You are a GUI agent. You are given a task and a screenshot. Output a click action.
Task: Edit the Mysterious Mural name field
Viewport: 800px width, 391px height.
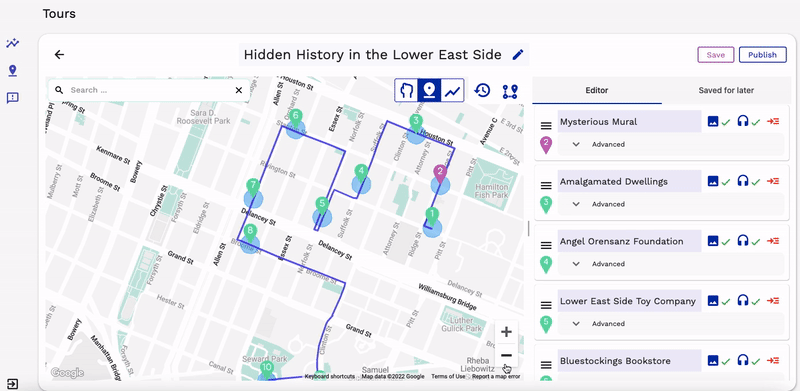pyautogui.click(x=629, y=122)
